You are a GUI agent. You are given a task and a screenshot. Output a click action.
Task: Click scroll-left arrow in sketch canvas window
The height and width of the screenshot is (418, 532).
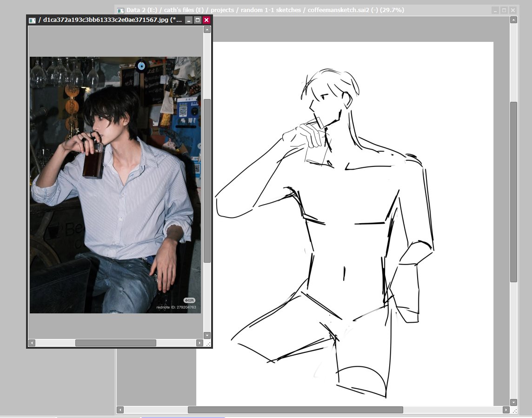(x=120, y=410)
